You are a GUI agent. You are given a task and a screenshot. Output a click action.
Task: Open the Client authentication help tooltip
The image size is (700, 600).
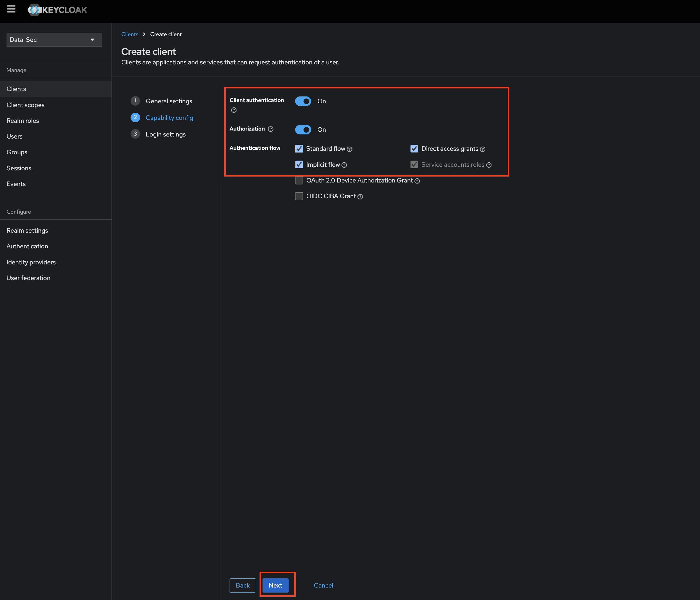click(x=233, y=109)
